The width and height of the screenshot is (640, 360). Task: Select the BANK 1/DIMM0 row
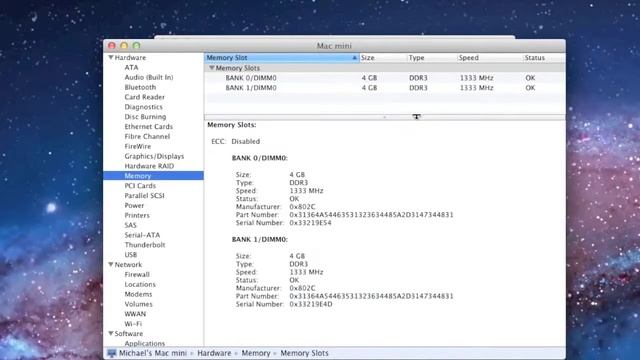(x=385, y=88)
